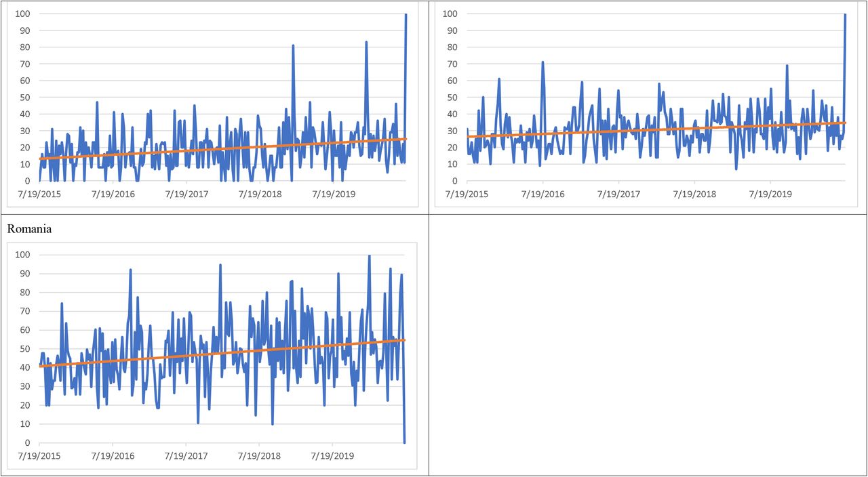
Task: Select the orange trendline in Romania chart
Action: [222, 353]
